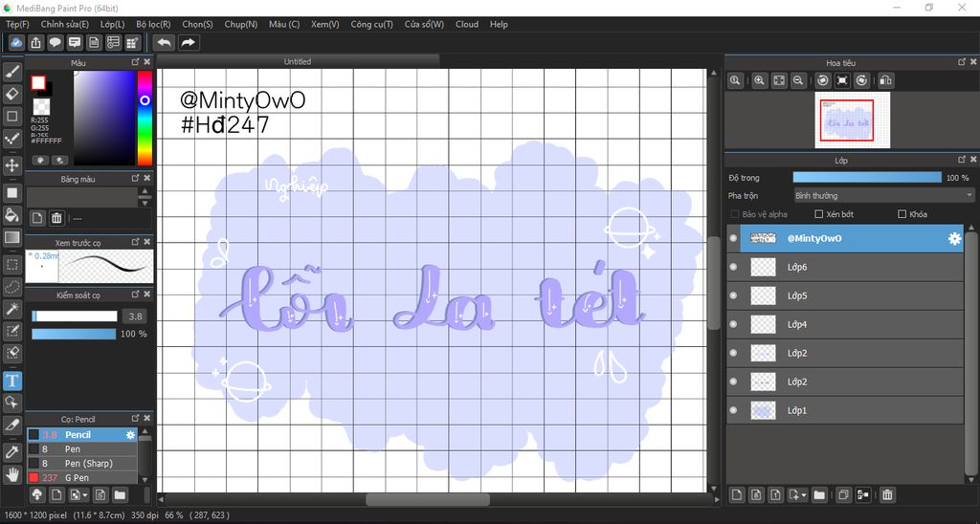980x524 pixels.
Task: Select the Brush tool
Action: pyautogui.click(x=11, y=72)
